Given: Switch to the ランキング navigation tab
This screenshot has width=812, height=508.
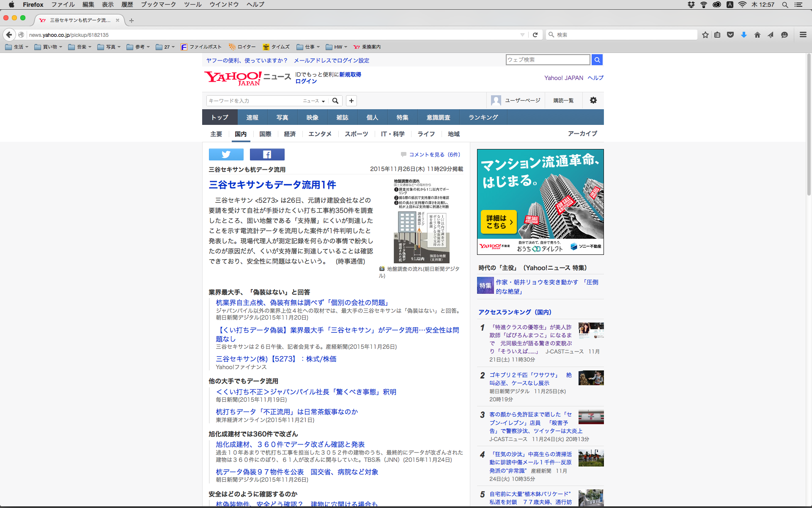Looking at the screenshot, I should point(483,117).
